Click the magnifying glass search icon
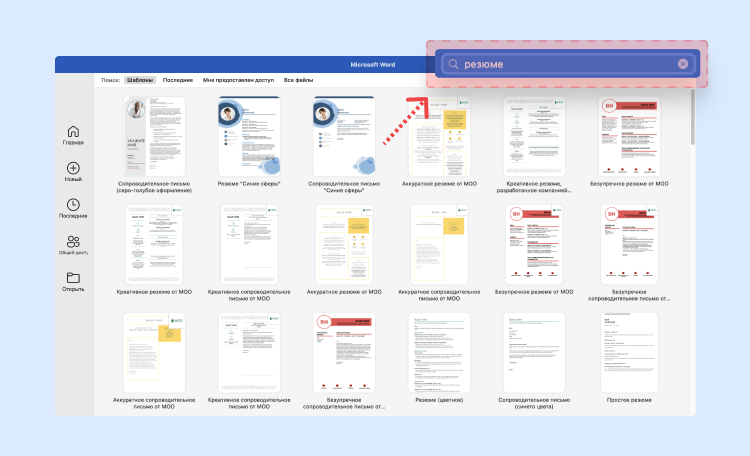 pos(453,64)
